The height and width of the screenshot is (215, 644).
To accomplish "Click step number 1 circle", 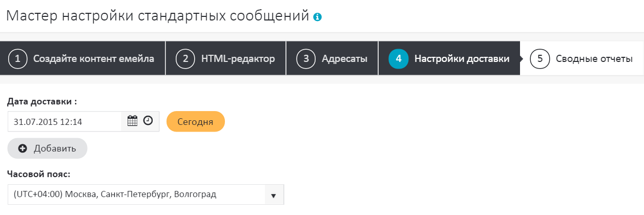I will point(18,58).
